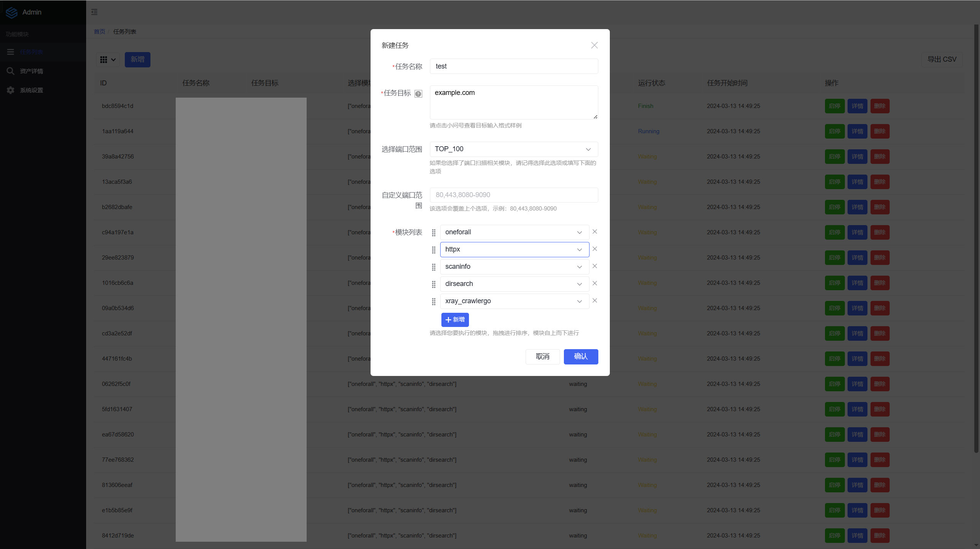Collapse the sidebar using the menu fold icon

pos(94,12)
